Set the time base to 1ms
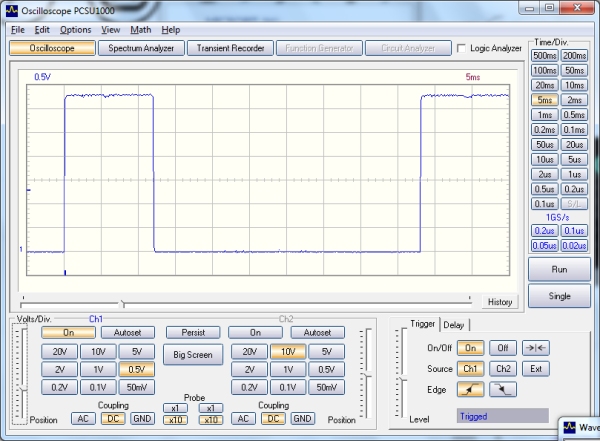The image size is (600, 441). pyautogui.click(x=545, y=115)
